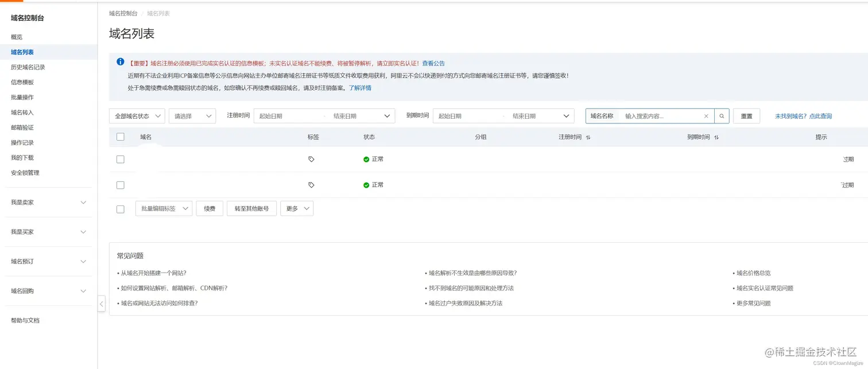Screen dimensions: 868x369
Task: Click the green 正常 status icon
Action: click(366, 159)
